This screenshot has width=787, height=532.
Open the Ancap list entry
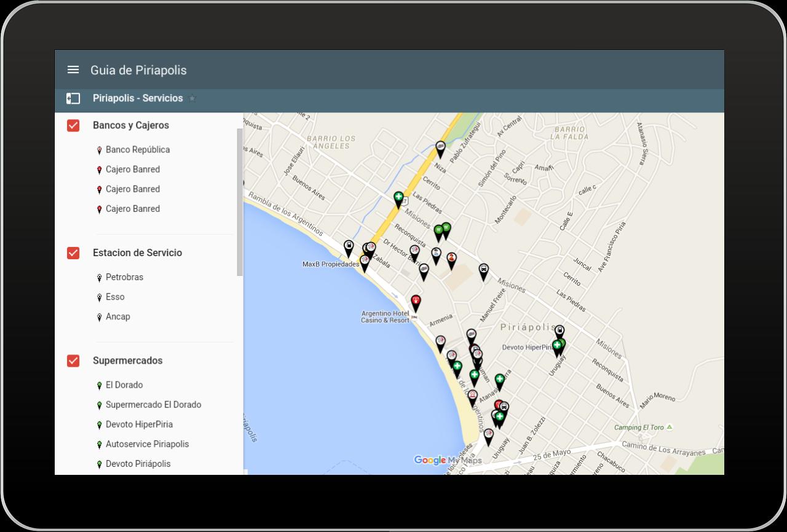tap(118, 316)
